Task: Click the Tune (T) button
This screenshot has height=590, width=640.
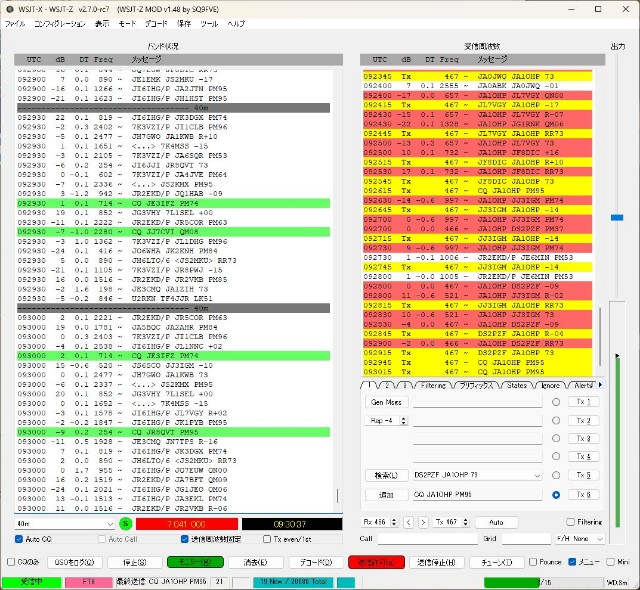Action: point(496,562)
